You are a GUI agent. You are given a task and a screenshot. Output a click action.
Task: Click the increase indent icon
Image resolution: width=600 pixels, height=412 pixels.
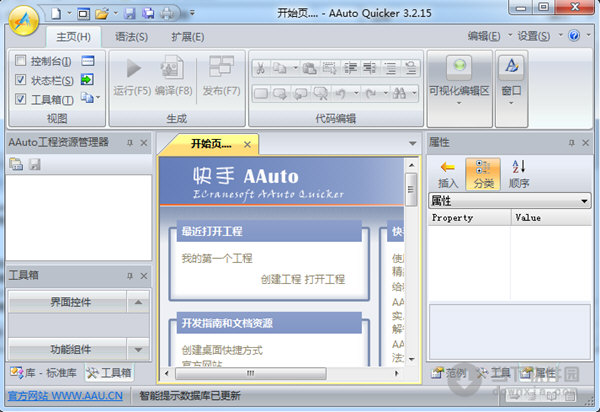tap(349, 68)
